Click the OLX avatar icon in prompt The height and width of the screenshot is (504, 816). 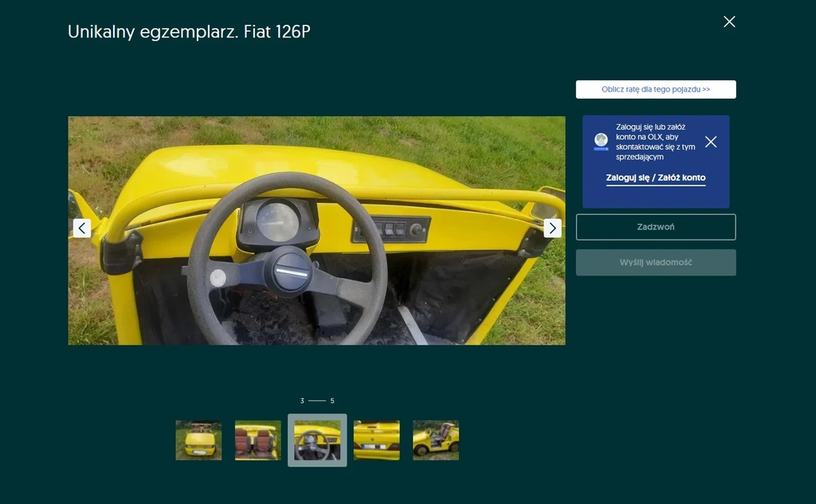601,142
